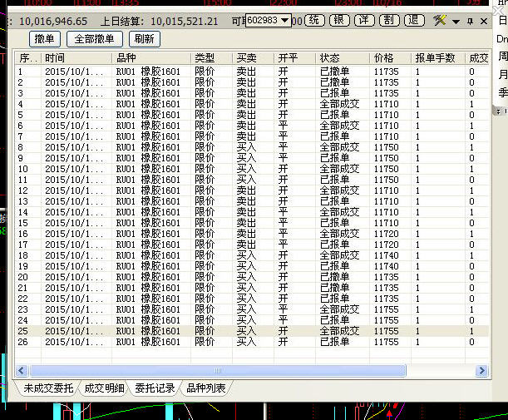Screen dimensions: 508x420
Task: Open the small arrow menu beside tools icon
Action: click(456, 20)
